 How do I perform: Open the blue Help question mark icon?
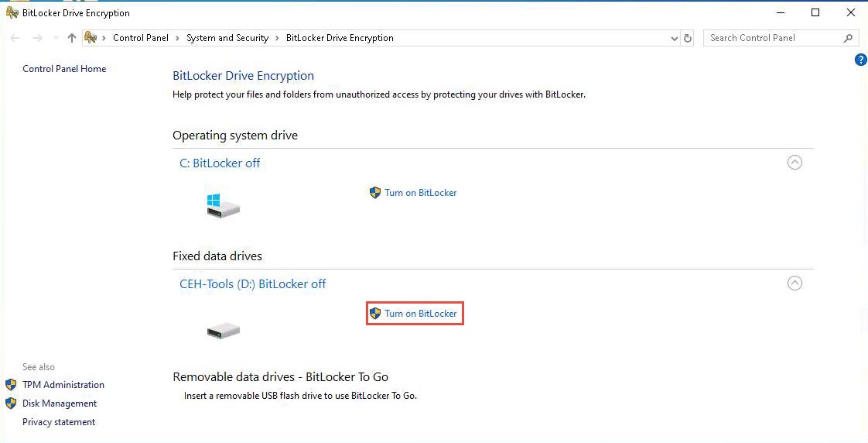tap(860, 60)
